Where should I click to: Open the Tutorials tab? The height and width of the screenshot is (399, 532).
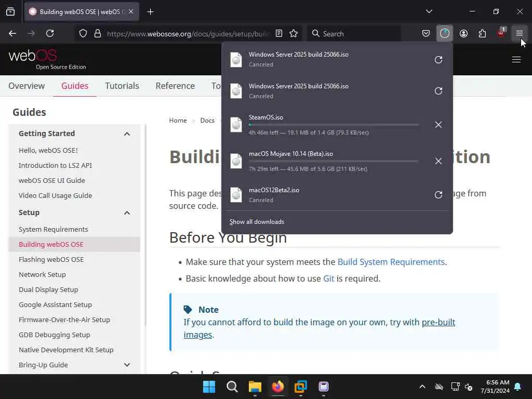[x=122, y=86]
